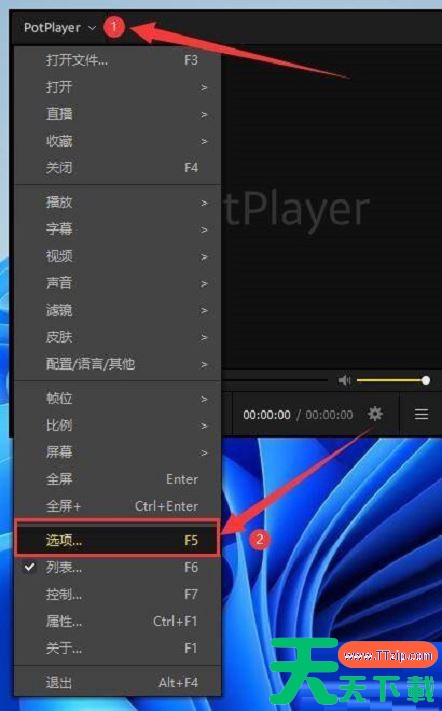Select 全屏+ Ctrl+Enter menu item

(x=118, y=506)
